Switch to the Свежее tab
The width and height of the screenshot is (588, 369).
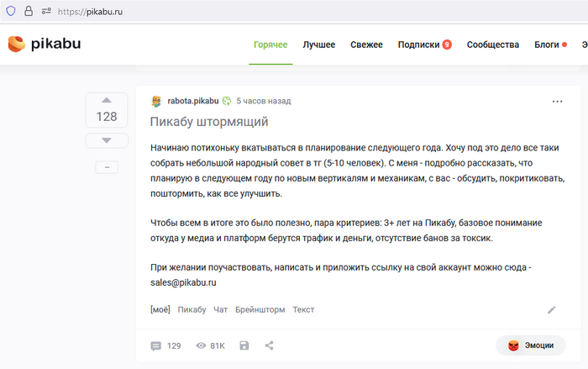point(366,45)
